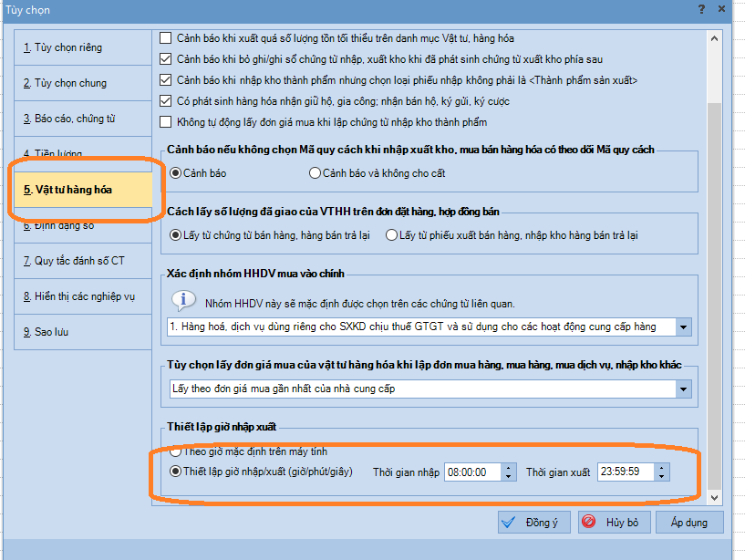Enable the minimum stock quantity warning checkbox
Screen dimensions: 745x560
click(x=165, y=38)
